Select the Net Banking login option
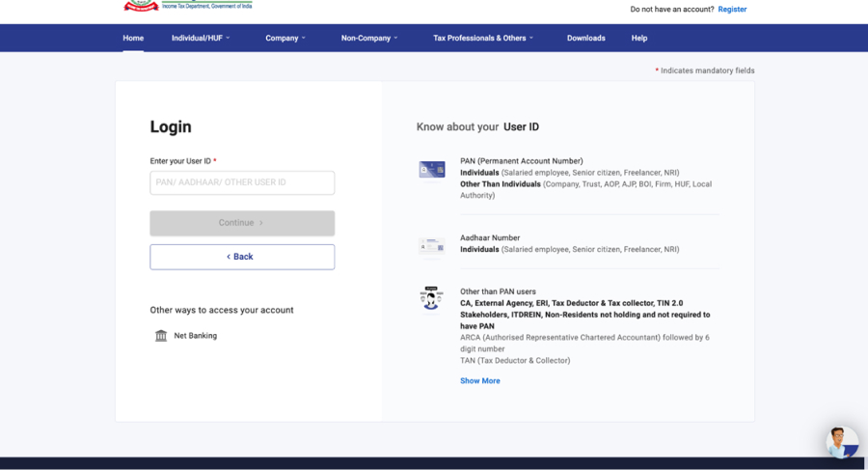This screenshot has width=868, height=470. 195,336
